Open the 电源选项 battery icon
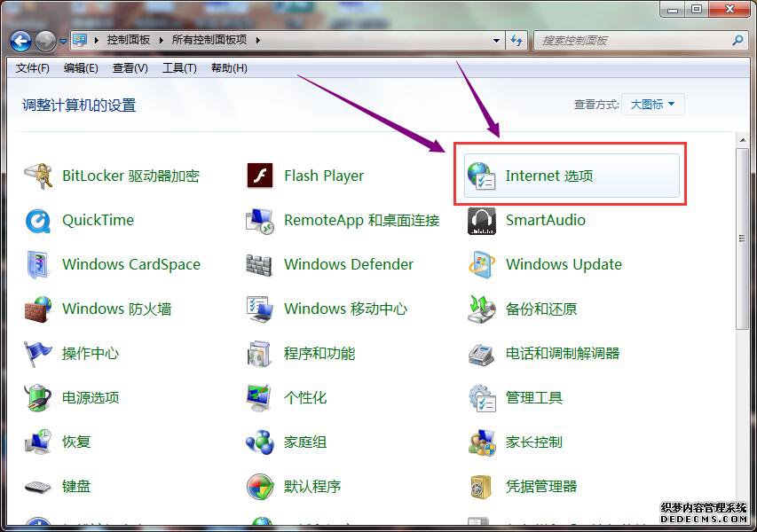The height and width of the screenshot is (532, 757). point(38,398)
